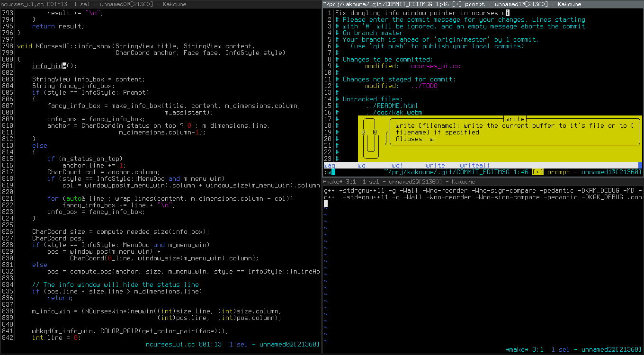The width and height of the screenshot is (644, 355).
Task: Click the block cursor at the end of 'ncurses ui'
Action: [507, 13]
